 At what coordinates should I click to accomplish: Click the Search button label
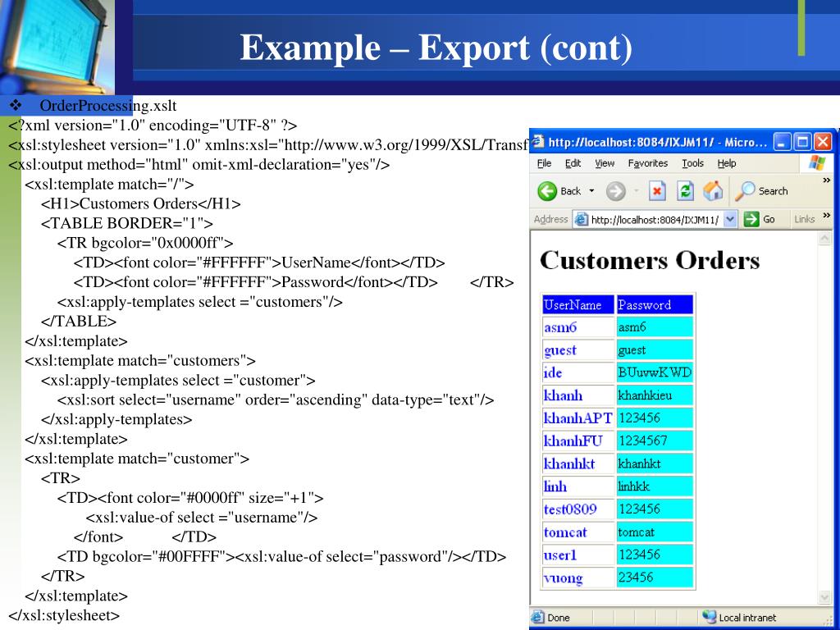(773, 190)
